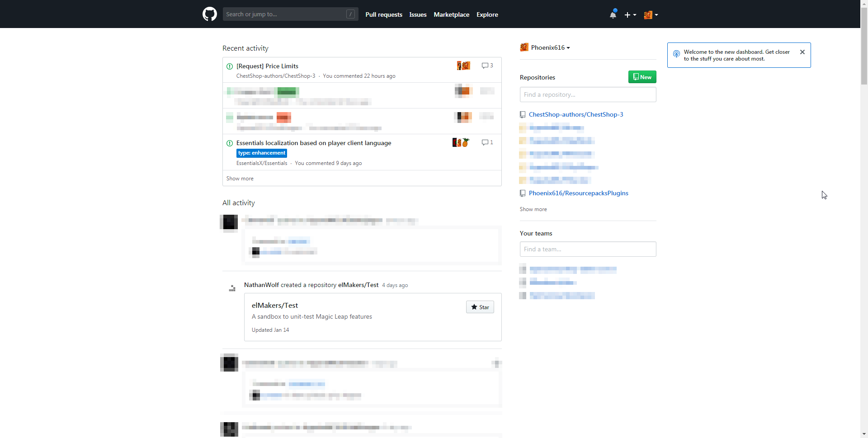This screenshot has width=868, height=438.
Task: Click comment count icon on Price Limits
Action: click(x=487, y=66)
